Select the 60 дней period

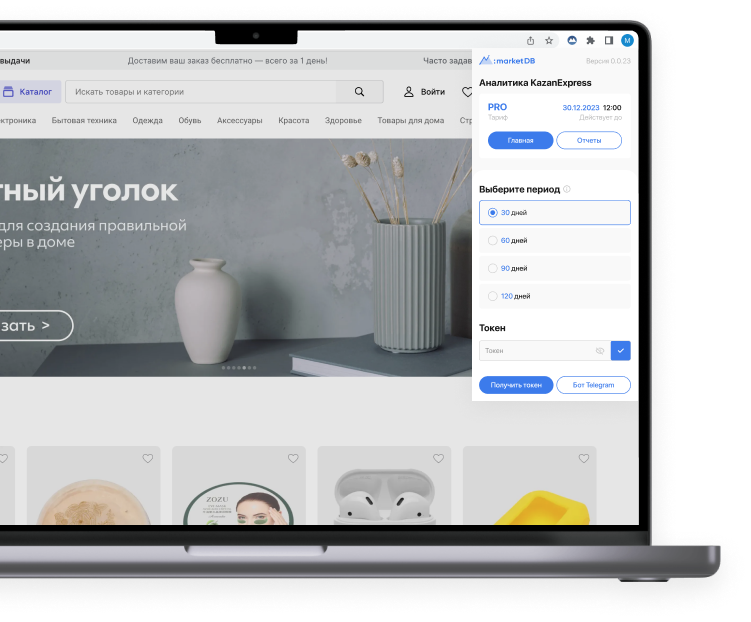pyautogui.click(x=555, y=240)
